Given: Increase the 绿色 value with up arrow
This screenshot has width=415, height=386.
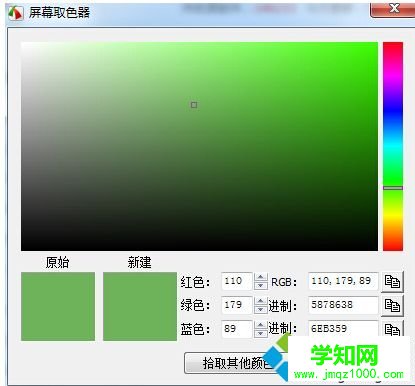Looking at the screenshot, I should (261, 301).
